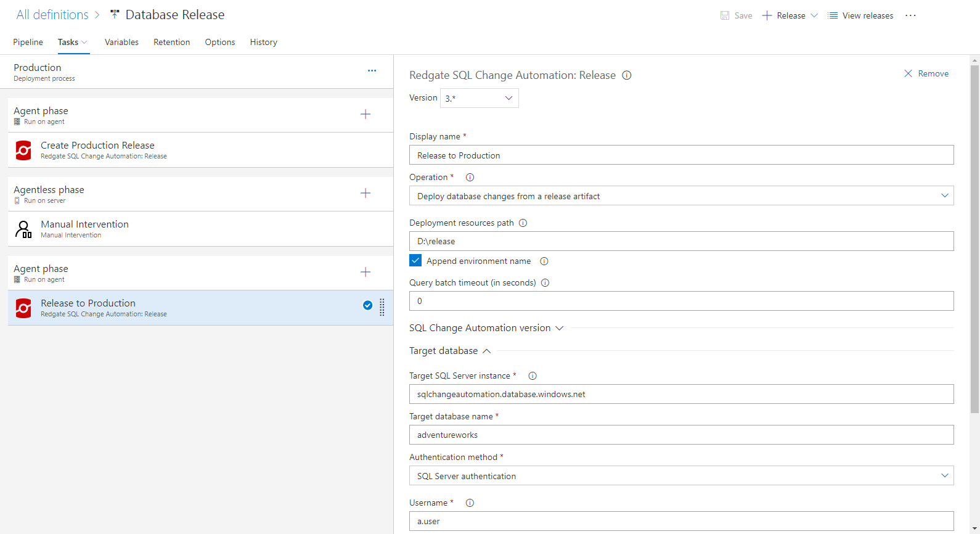Click the Target SQL Server instance input
The height and width of the screenshot is (534, 980).
pos(681,394)
